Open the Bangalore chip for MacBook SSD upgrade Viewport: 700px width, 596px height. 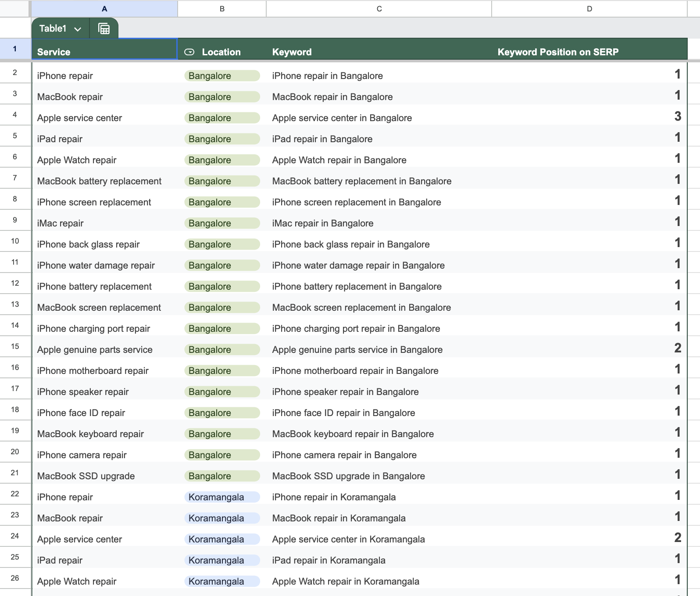tap(222, 476)
